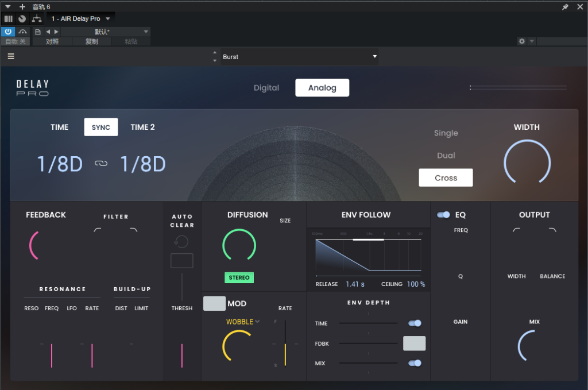The image size is (588, 390).
Task: Toggle the SYNC button
Action: (101, 127)
